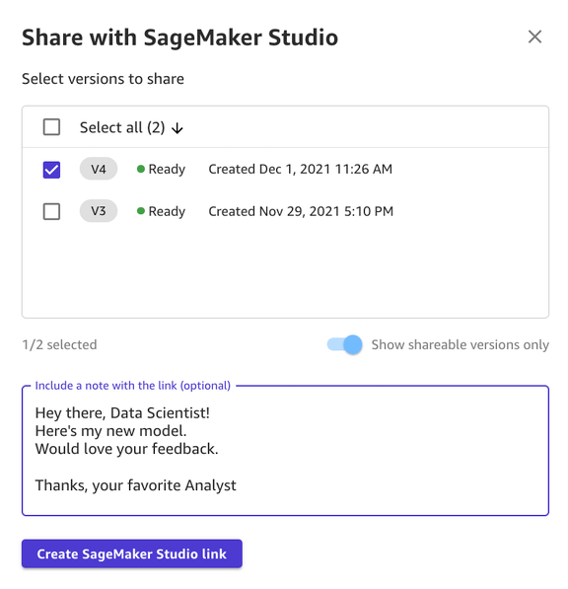Click 'Select versions to share' subtitle
This screenshot has width=568, height=589.
(103, 79)
